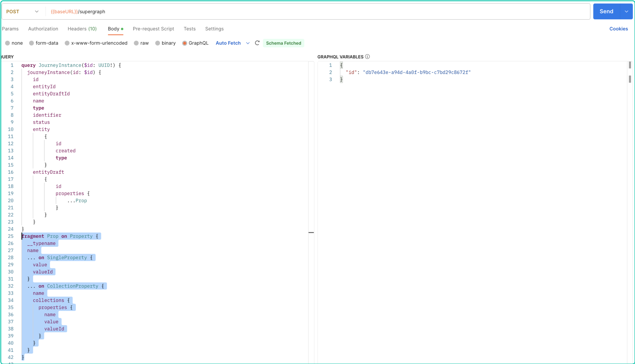
Task: Select the binary body radio button
Action: (157, 43)
